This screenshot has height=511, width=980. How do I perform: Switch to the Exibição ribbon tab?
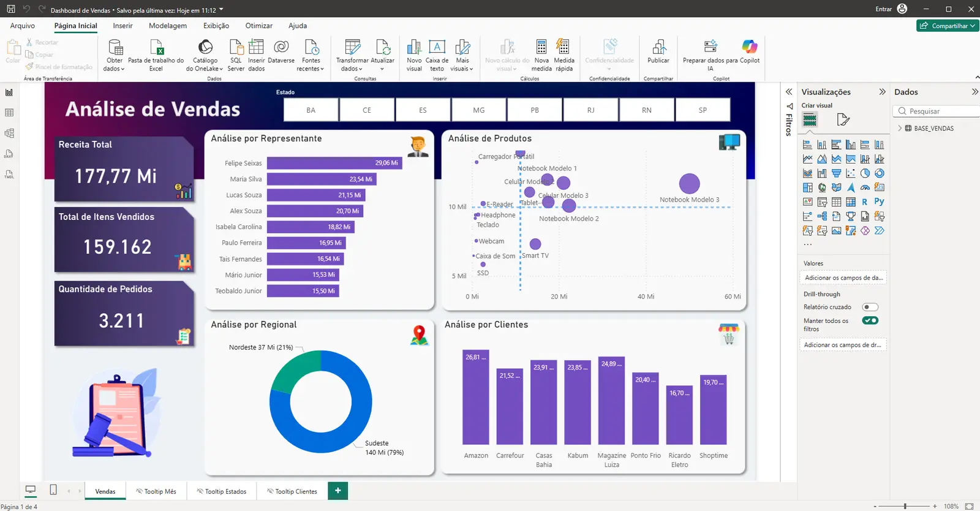point(216,26)
